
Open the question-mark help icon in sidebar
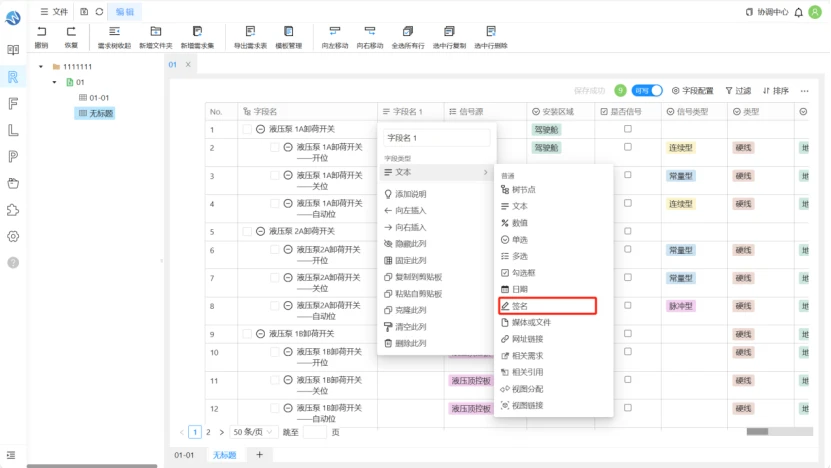(13, 263)
